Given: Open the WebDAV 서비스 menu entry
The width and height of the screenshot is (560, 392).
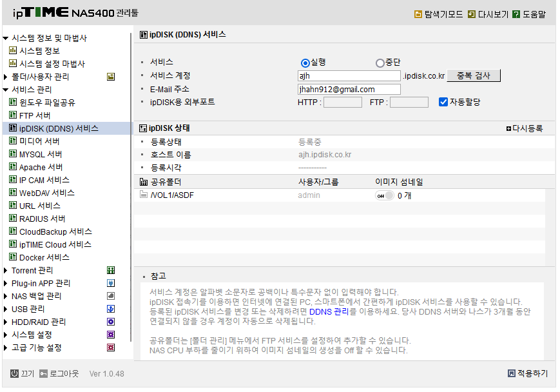Looking at the screenshot, I should pyautogui.click(x=47, y=193).
